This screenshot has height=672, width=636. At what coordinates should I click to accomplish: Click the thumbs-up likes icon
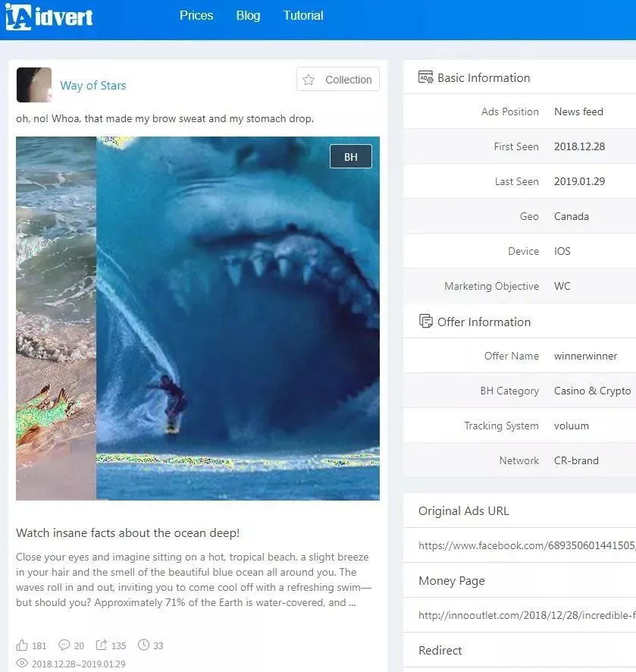coord(22,645)
